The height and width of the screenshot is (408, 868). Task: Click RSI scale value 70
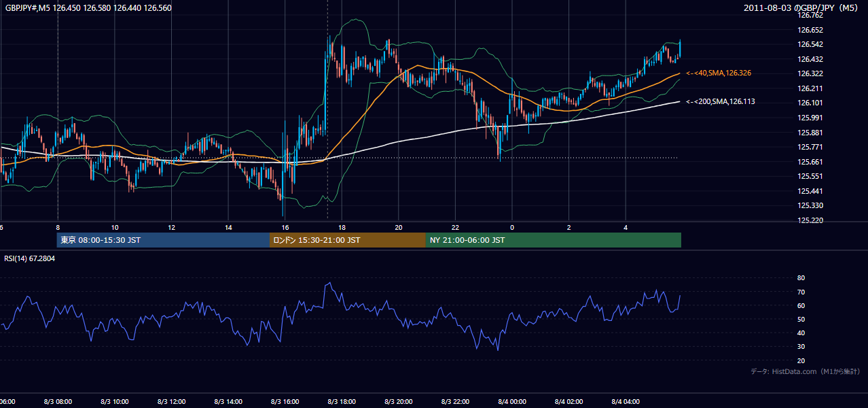801,292
